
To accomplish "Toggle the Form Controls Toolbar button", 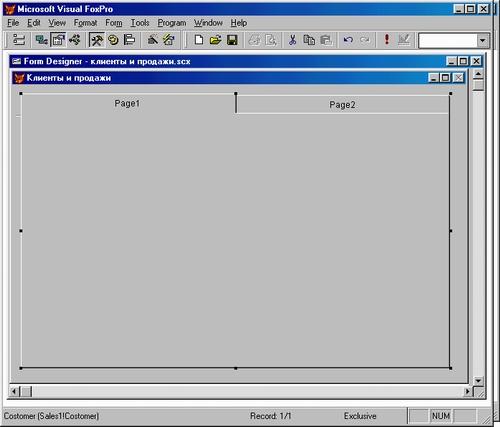I will pos(97,40).
